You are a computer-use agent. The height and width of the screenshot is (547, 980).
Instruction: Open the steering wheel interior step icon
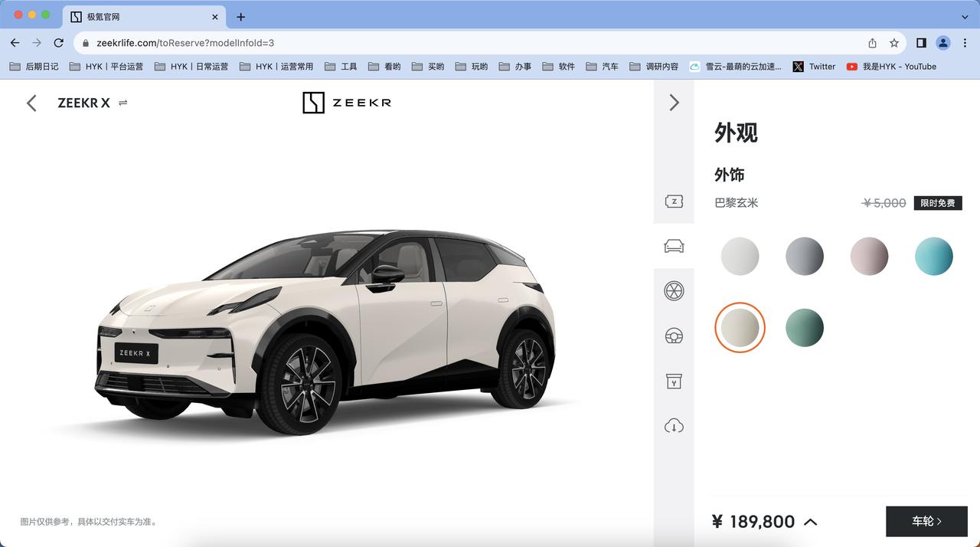coord(674,336)
